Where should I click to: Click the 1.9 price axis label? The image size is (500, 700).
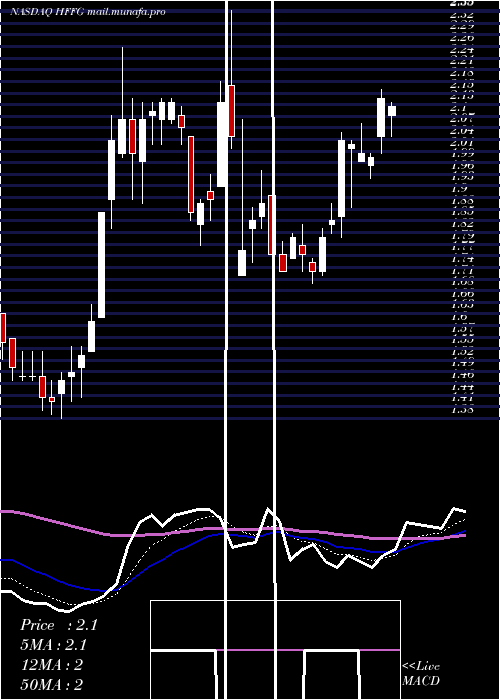coord(458,189)
